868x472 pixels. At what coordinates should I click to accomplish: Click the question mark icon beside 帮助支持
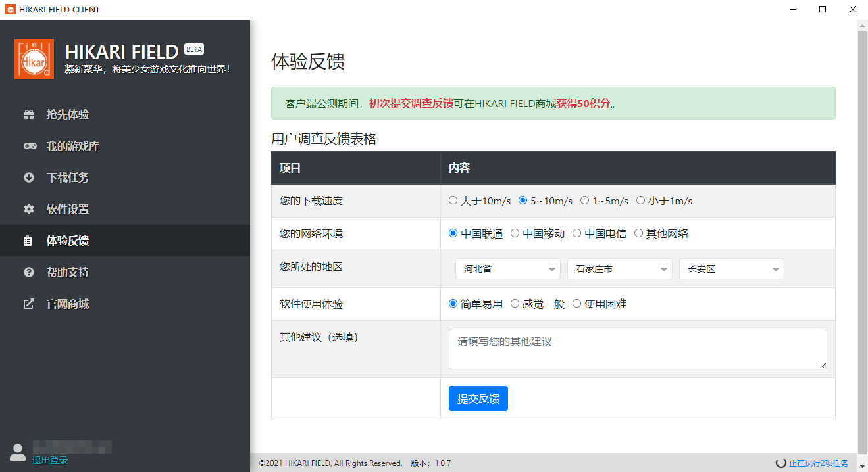(x=29, y=272)
